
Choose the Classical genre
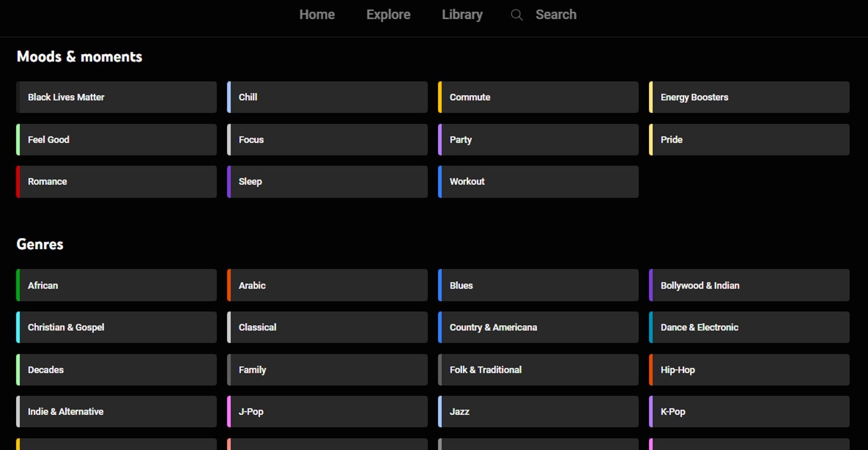coord(327,327)
